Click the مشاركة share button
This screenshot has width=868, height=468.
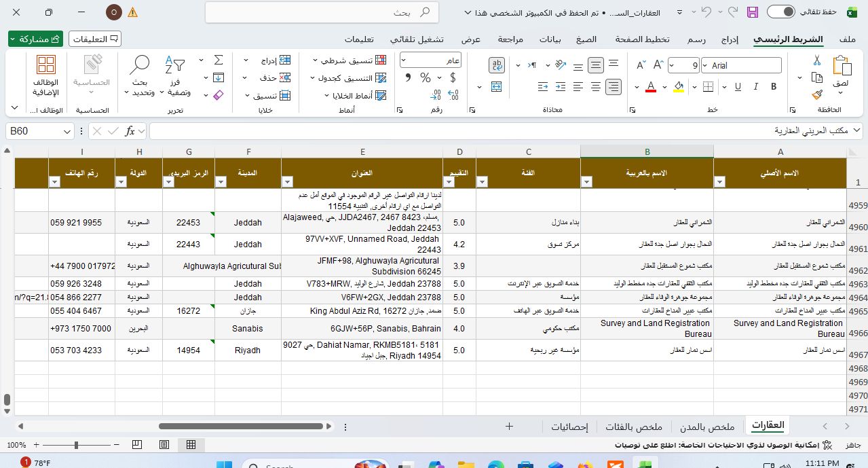(36, 39)
